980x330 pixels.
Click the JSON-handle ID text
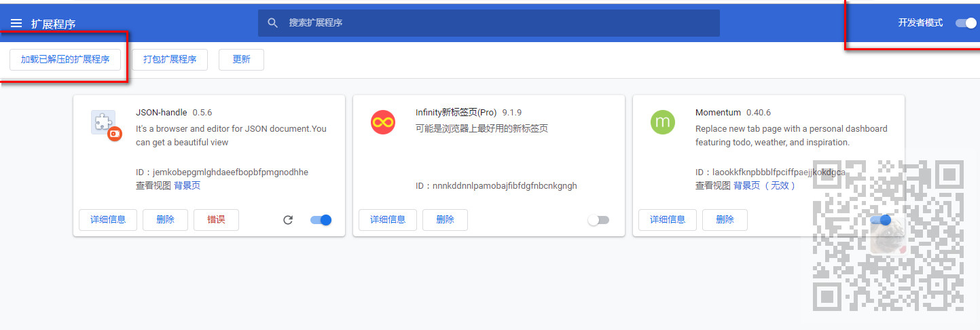pyautogui.click(x=222, y=172)
